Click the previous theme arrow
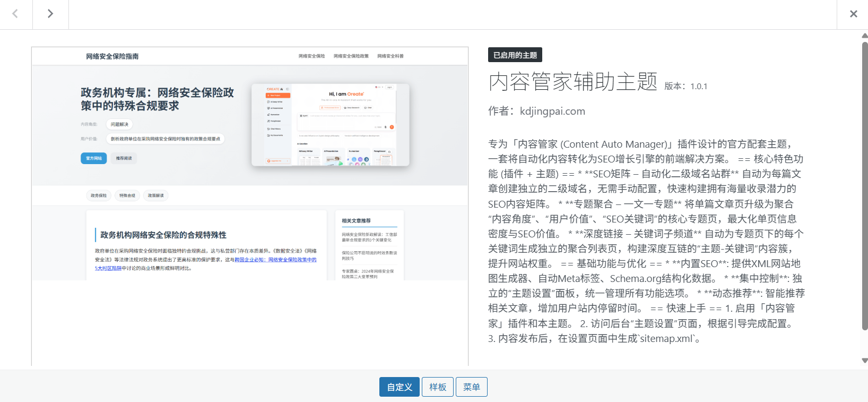868x402 pixels. pos(15,14)
